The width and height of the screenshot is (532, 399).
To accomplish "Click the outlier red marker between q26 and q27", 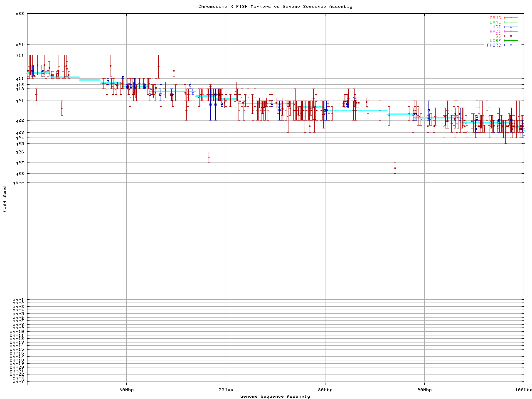I will 209,157.
